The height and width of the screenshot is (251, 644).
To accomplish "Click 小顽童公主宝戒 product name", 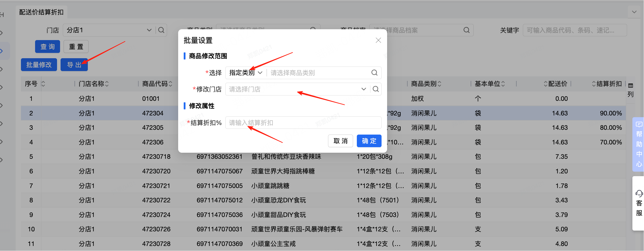I will pos(273,244).
